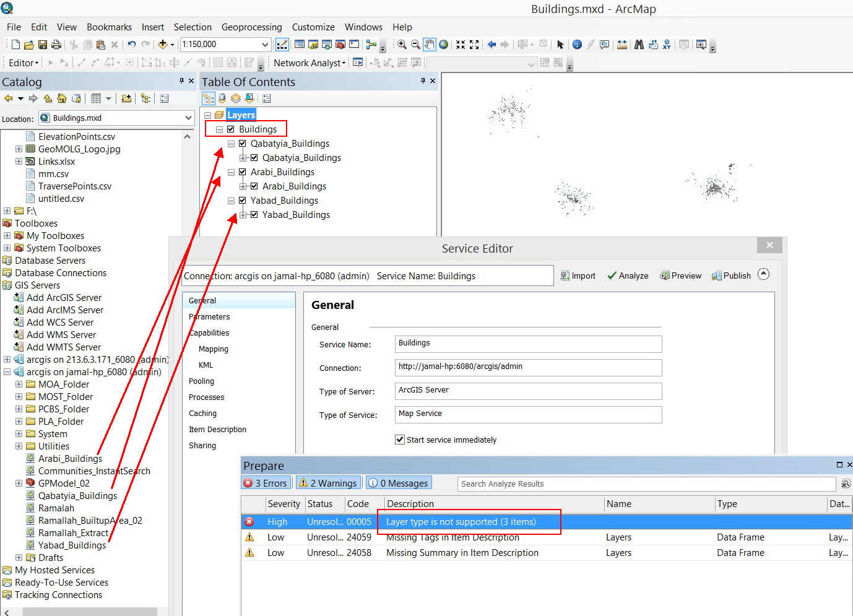Click the Analyze button
The height and width of the screenshot is (616, 853).
pos(628,275)
